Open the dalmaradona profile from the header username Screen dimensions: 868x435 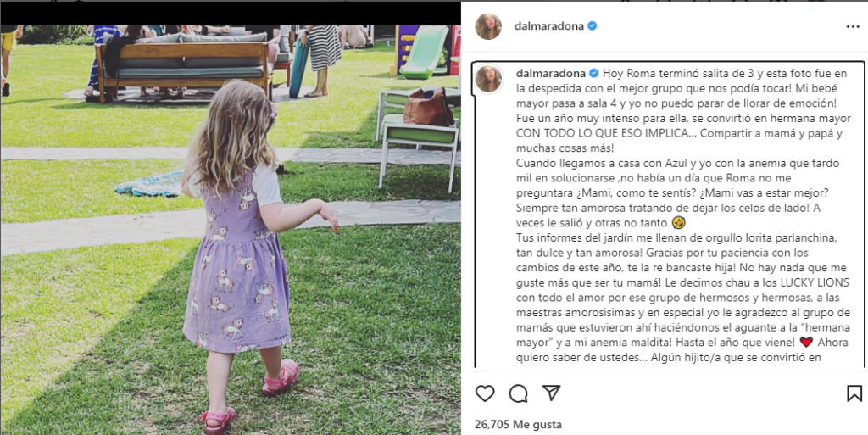(549, 26)
